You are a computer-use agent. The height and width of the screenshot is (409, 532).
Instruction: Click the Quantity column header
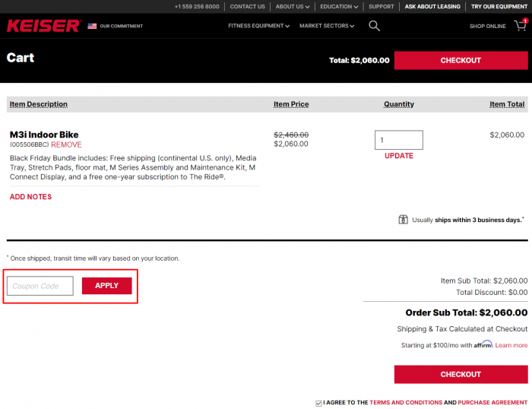399,104
